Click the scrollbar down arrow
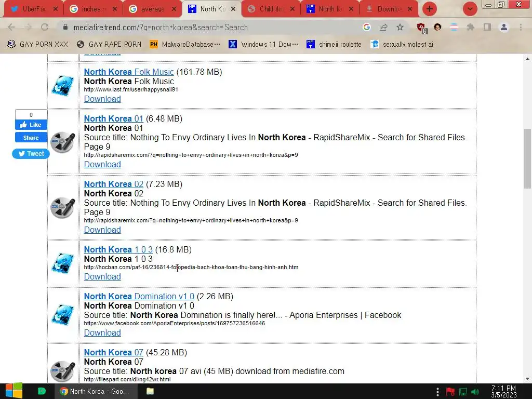The width and height of the screenshot is (532, 399). point(527,379)
